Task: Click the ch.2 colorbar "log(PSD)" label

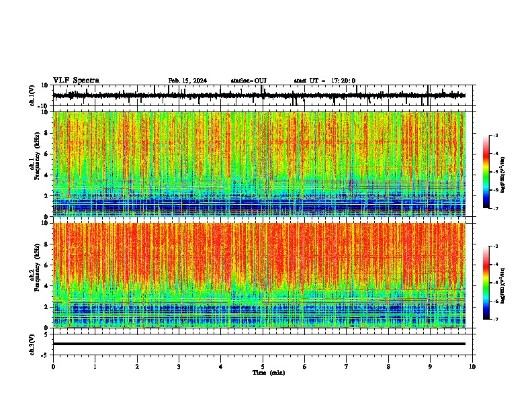Action: click(x=503, y=285)
